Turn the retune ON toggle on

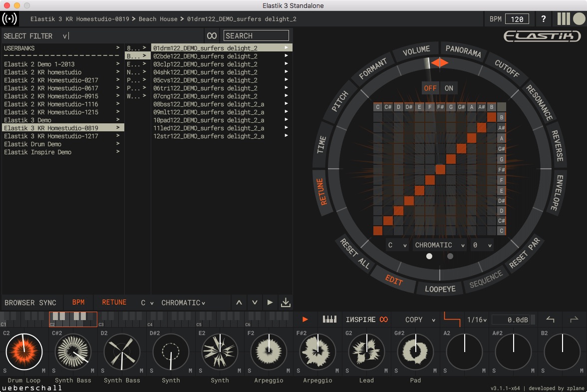(449, 88)
